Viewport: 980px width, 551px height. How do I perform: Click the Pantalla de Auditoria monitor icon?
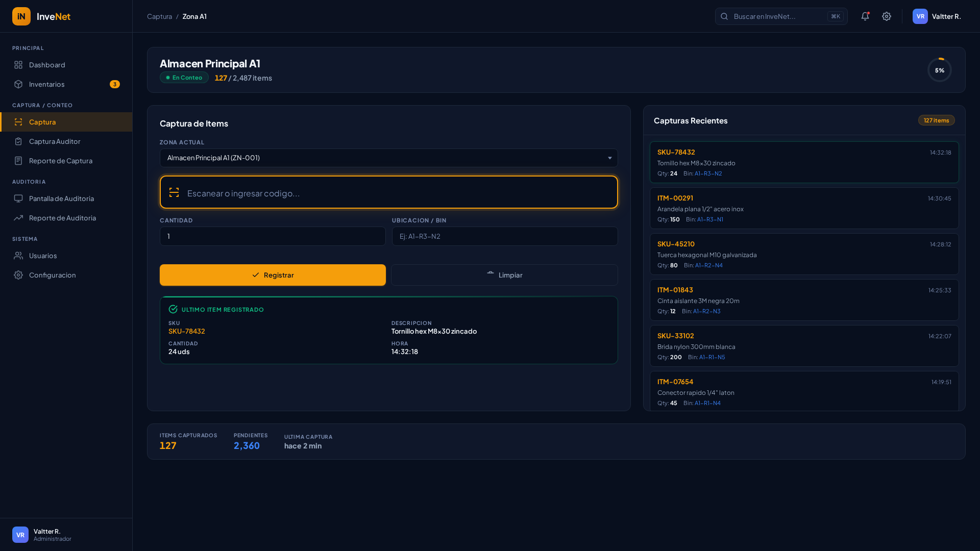pyautogui.click(x=18, y=198)
